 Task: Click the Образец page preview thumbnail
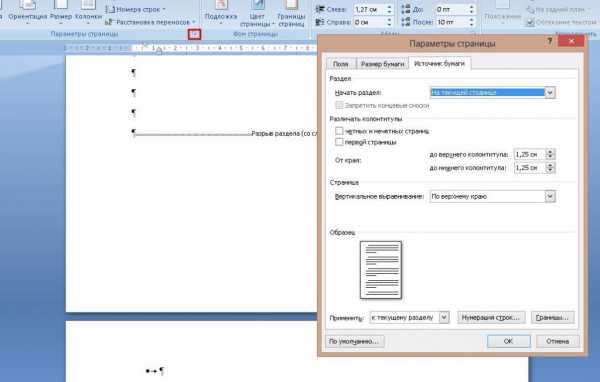click(381, 270)
